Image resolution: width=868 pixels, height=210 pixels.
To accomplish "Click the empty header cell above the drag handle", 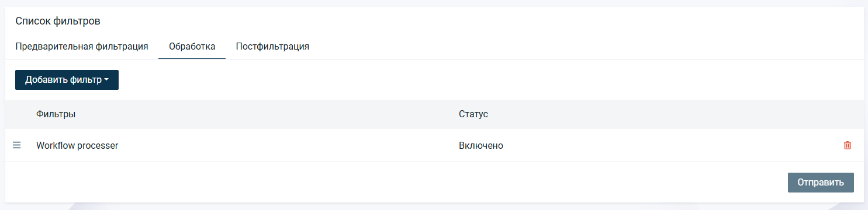I will pos(17,114).
